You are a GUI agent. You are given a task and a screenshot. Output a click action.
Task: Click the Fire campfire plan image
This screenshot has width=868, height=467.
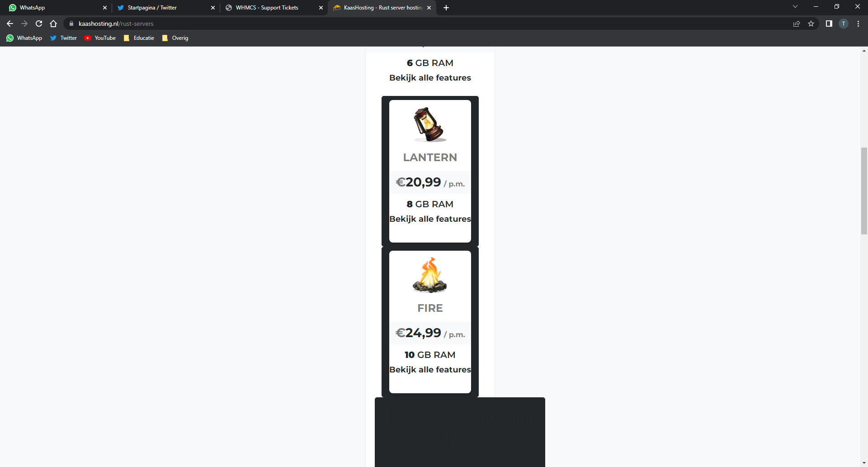(429, 275)
